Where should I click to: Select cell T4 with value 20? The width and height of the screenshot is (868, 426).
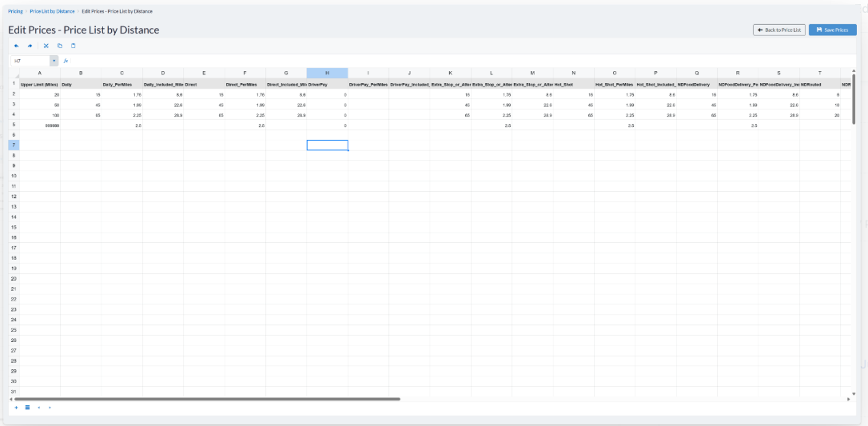tap(820, 115)
